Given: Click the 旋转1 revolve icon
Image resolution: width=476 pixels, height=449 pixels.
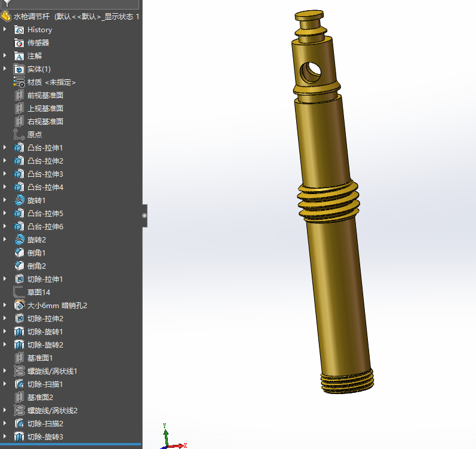Looking at the screenshot, I should click(19, 201).
